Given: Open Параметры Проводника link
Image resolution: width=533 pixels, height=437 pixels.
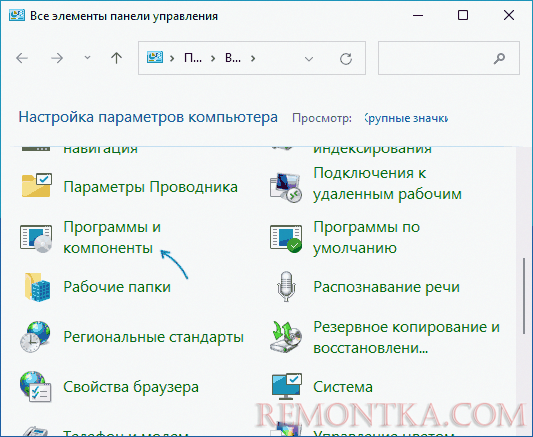Looking at the screenshot, I should click(151, 187).
